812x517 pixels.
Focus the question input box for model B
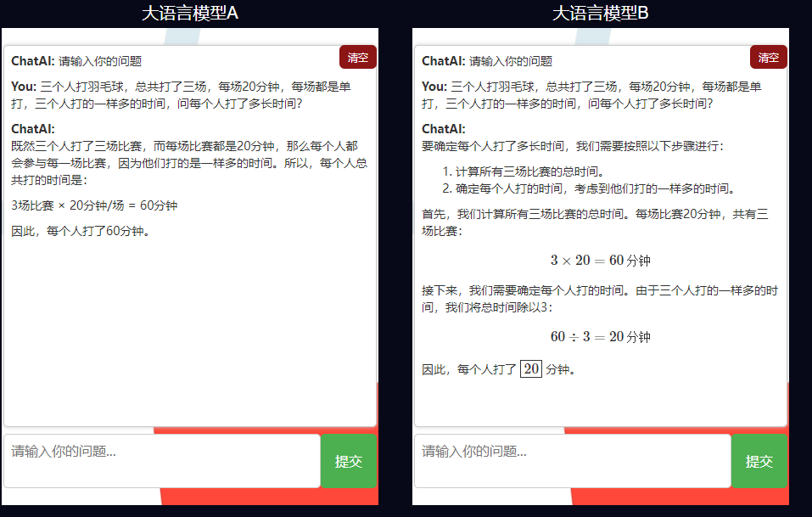point(573,461)
